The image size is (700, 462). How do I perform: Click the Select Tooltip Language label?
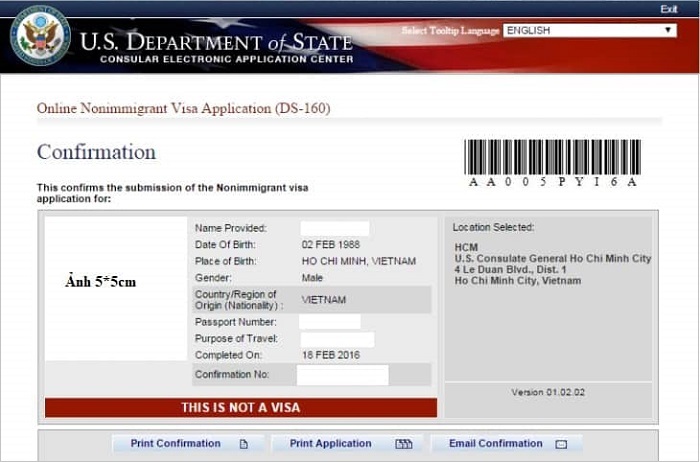[x=450, y=30]
